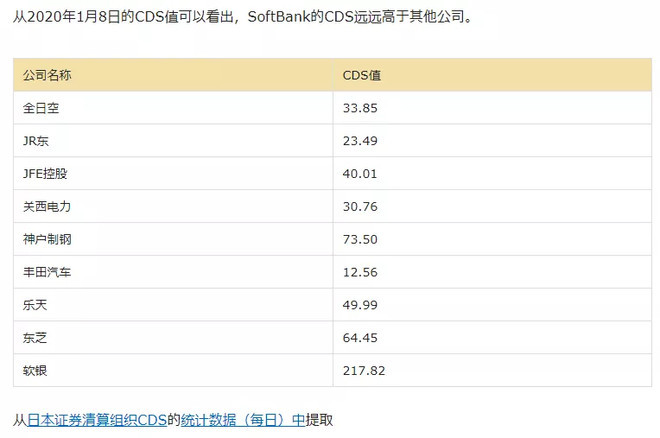Click the CDS值 column header
Image resolution: width=660 pixels, height=438 pixels.
click(x=362, y=75)
